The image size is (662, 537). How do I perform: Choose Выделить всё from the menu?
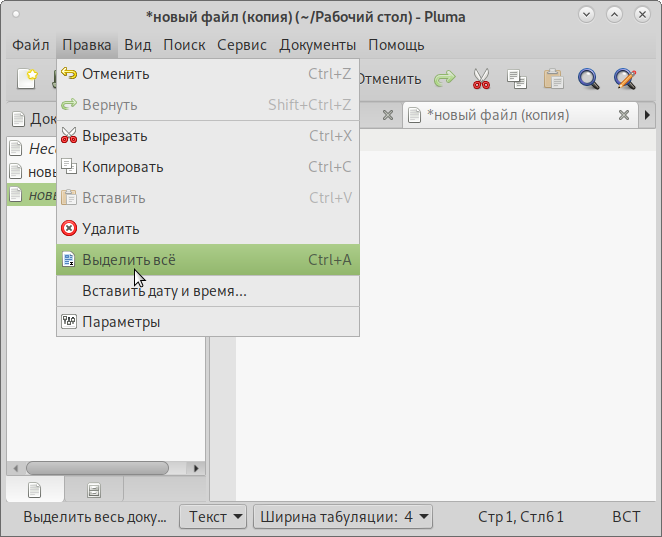click(129, 260)
